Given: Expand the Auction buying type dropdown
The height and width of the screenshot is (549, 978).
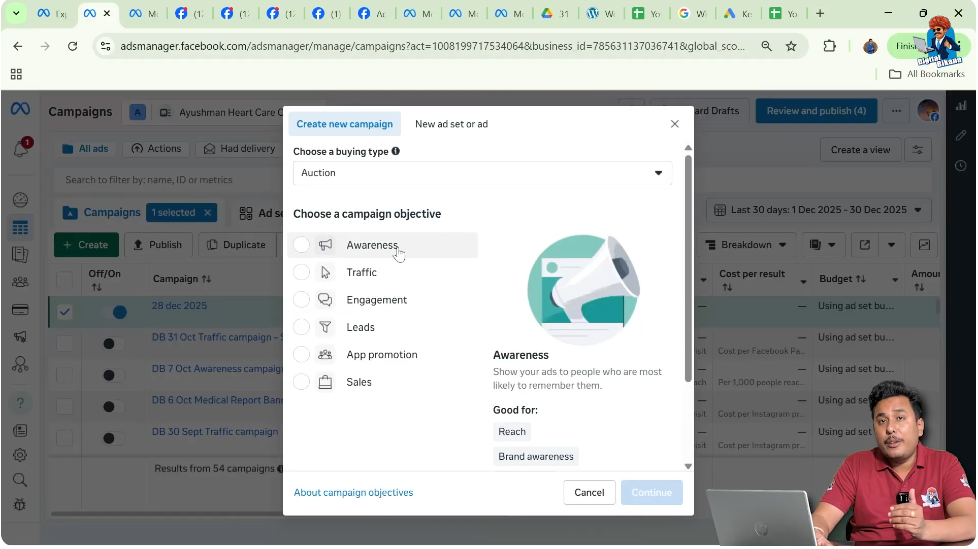Looking at the screenshot, I should click(482, 173).
